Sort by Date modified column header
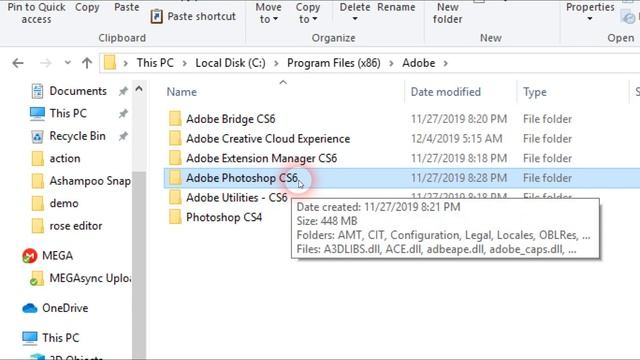Image resolution: width=640 pixels, height=360 pixels. (445, 92)
